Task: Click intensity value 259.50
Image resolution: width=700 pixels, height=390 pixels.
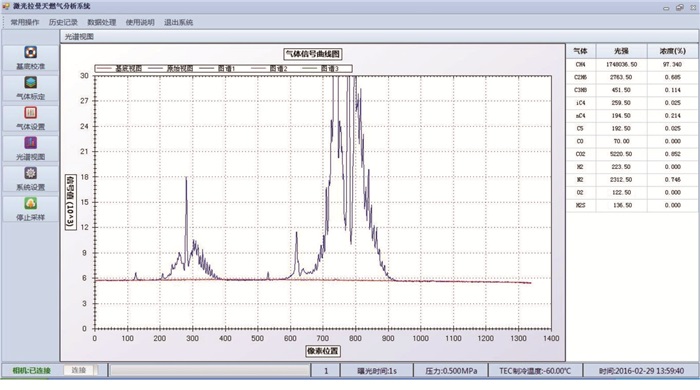Action: [x=621, y=103]
